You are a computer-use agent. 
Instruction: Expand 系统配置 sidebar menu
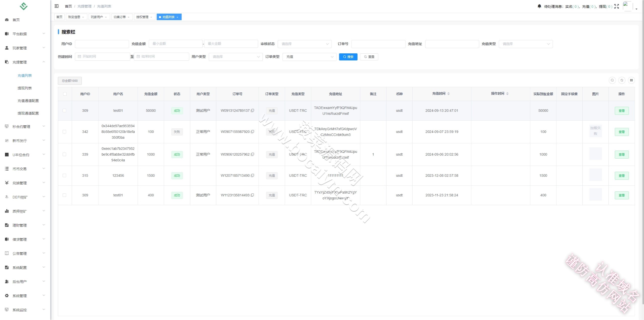25,268
